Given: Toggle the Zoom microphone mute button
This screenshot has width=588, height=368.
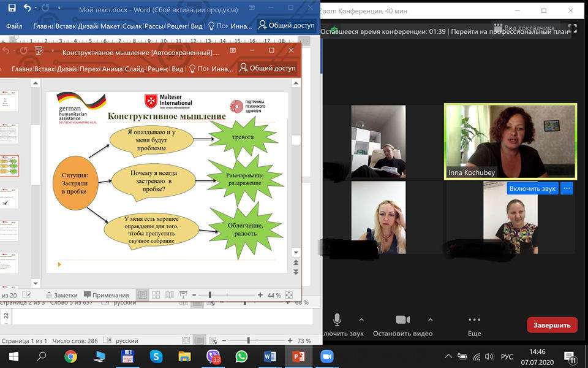Looking at the screenshot, I should click(x=337, y=320).
